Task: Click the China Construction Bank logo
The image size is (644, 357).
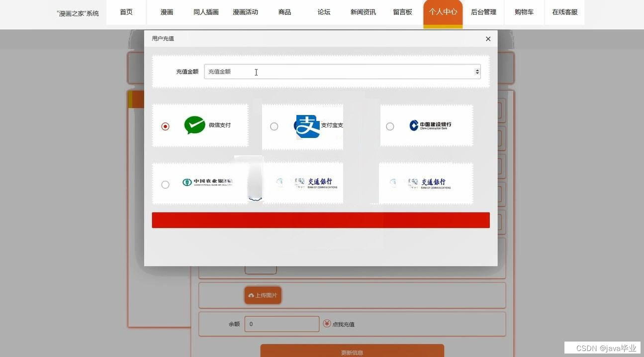Action: point(430,125)
